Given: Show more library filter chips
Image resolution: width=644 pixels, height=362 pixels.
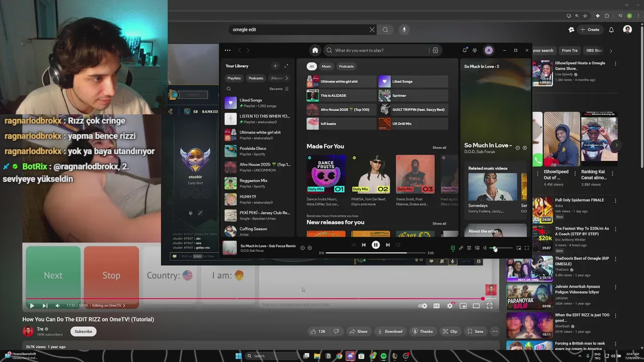Looking at the screenshot, I should (x=286, y=78).
